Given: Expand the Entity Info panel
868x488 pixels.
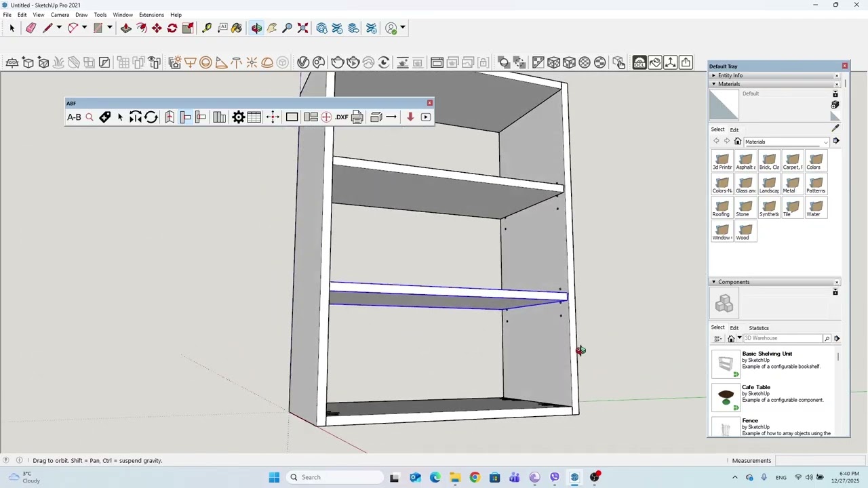Looking at the screenshot, I should [713, 75].
